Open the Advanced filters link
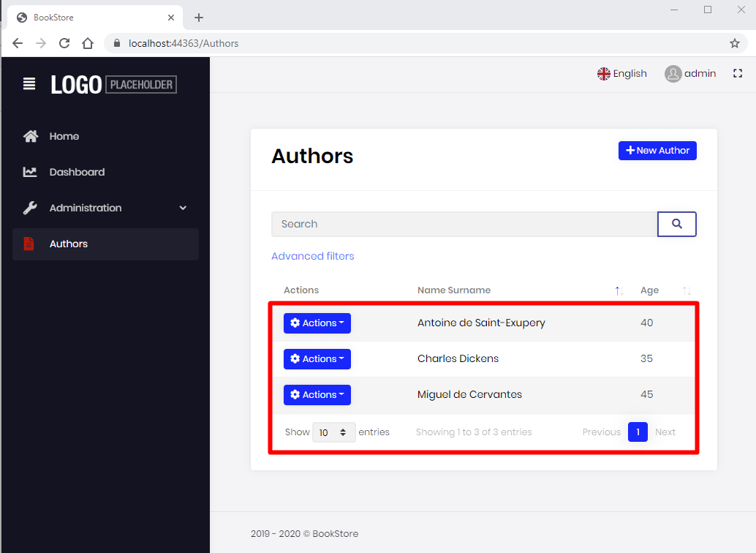Viewport: 756px width, 553px height. click(x=312, y=256)
